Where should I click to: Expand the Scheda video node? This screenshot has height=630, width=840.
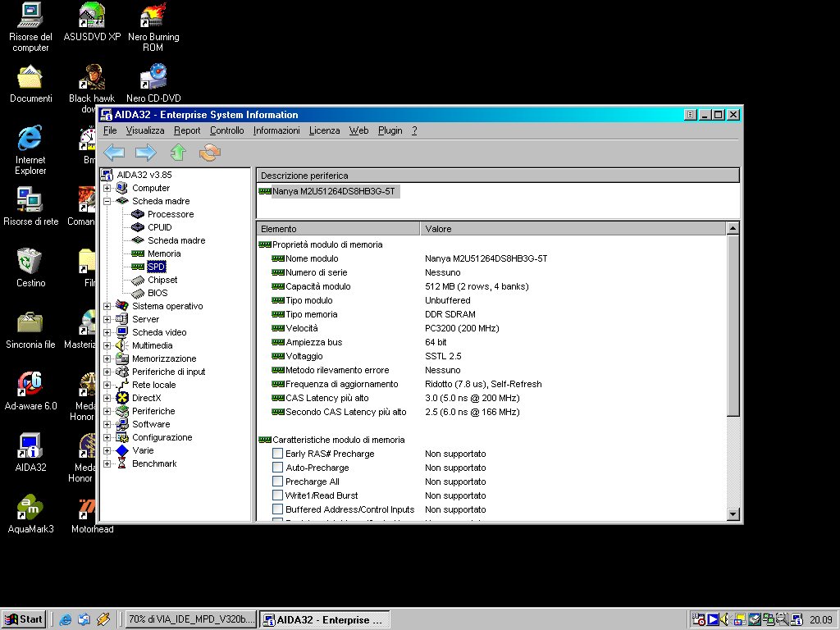click(107, 333)
